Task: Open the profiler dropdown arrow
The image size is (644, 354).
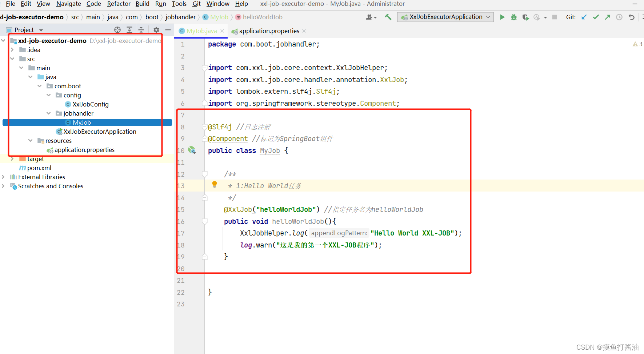Action: (x=545, y=17)
